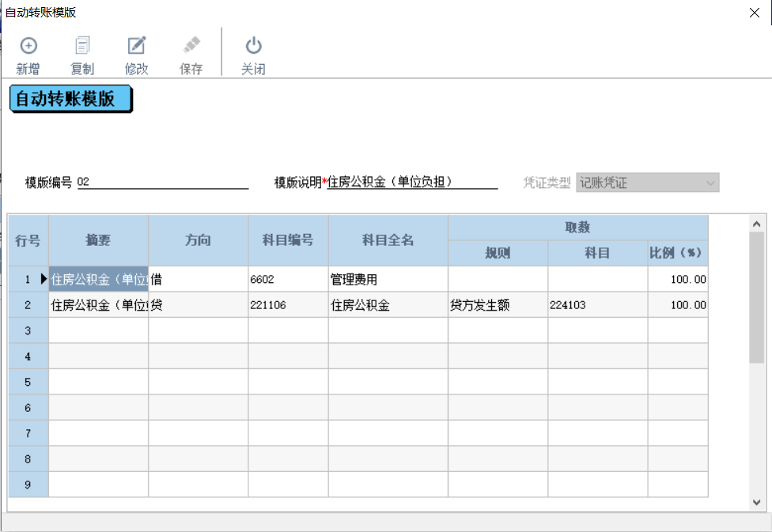Click the 科目全名 column header
The width and height of the screenshot is (772, 532).
388,240
